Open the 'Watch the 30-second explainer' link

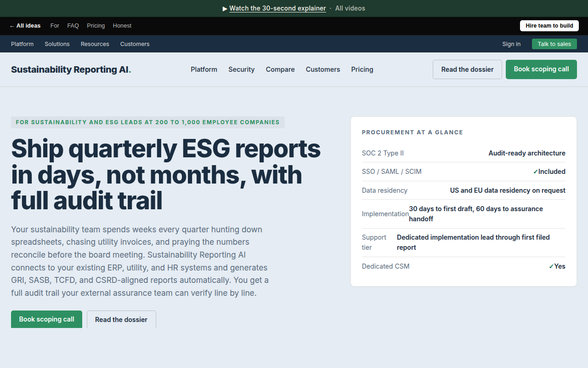[277, 8]
